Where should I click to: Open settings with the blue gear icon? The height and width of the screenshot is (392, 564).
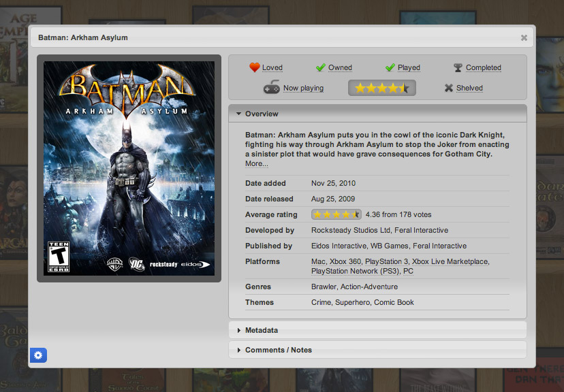(x=38, y=355)
